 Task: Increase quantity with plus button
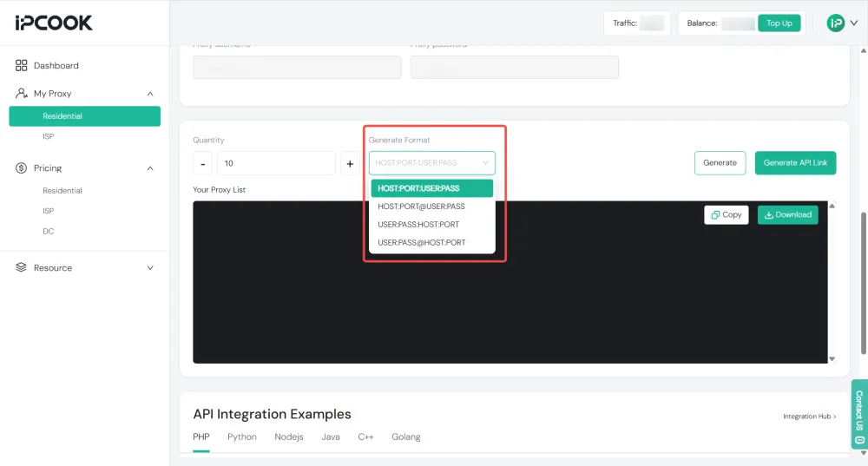[350, 164]
